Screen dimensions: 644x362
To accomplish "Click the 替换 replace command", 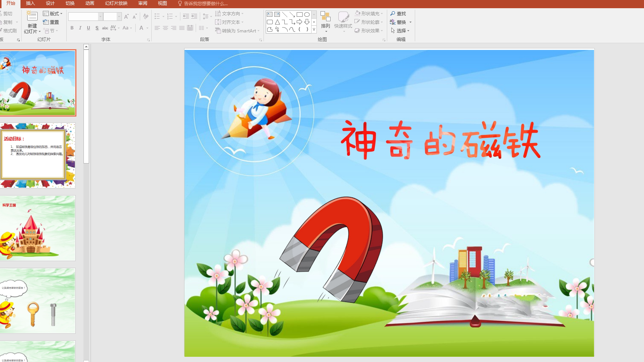I will [x=402, y=22].
